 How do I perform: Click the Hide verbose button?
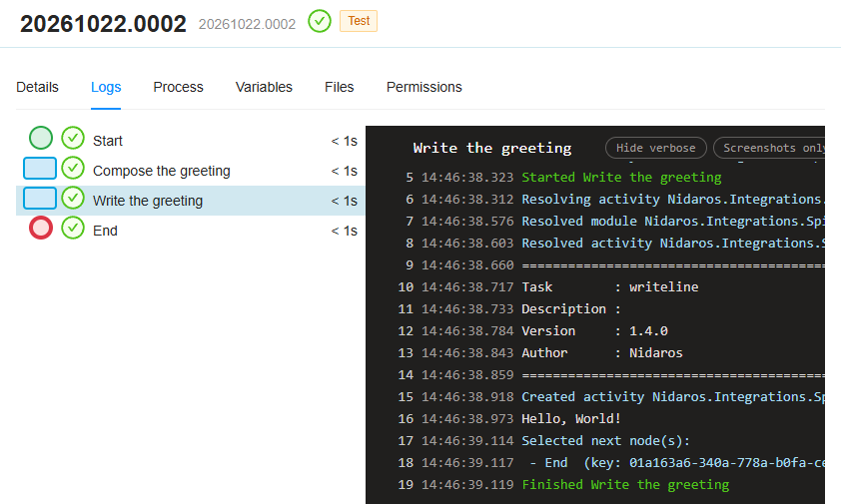click(656, 148)
